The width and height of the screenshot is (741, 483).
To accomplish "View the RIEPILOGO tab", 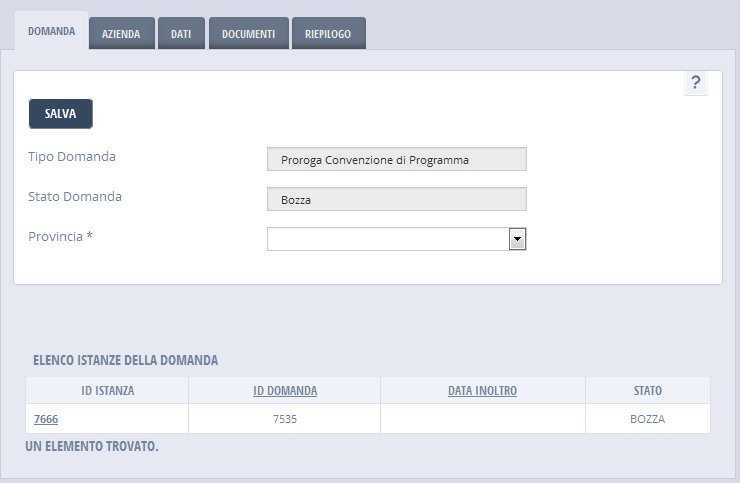I will tap(328, 33).
